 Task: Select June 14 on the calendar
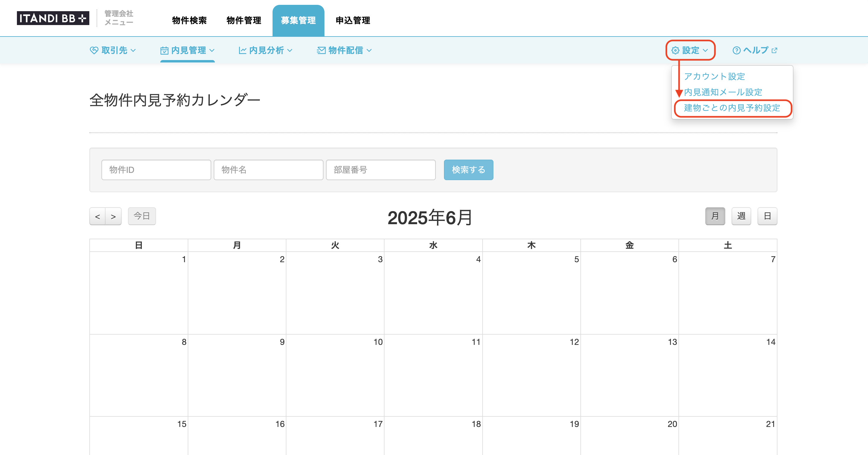728,375
